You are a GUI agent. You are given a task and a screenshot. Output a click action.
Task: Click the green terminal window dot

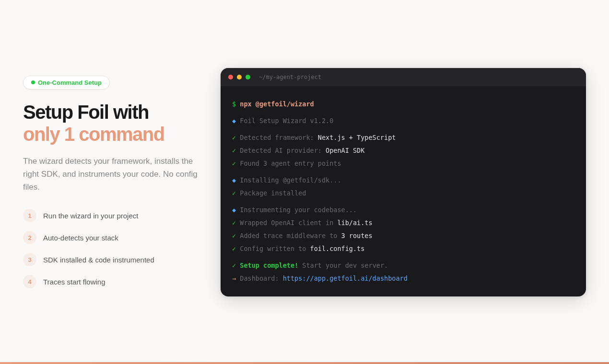pos(248,77)
